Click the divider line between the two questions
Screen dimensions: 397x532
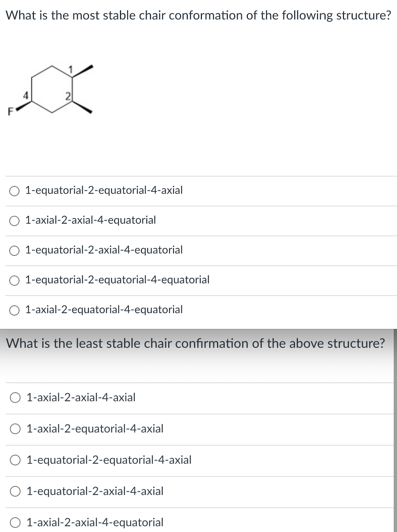(x=198, y=328)
